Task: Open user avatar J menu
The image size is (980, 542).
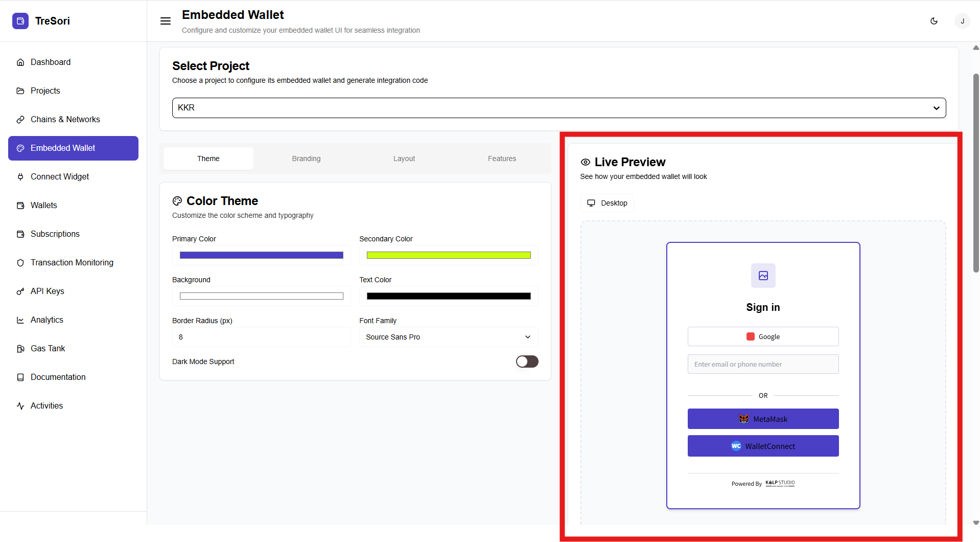Action: [x=962, y=21]
